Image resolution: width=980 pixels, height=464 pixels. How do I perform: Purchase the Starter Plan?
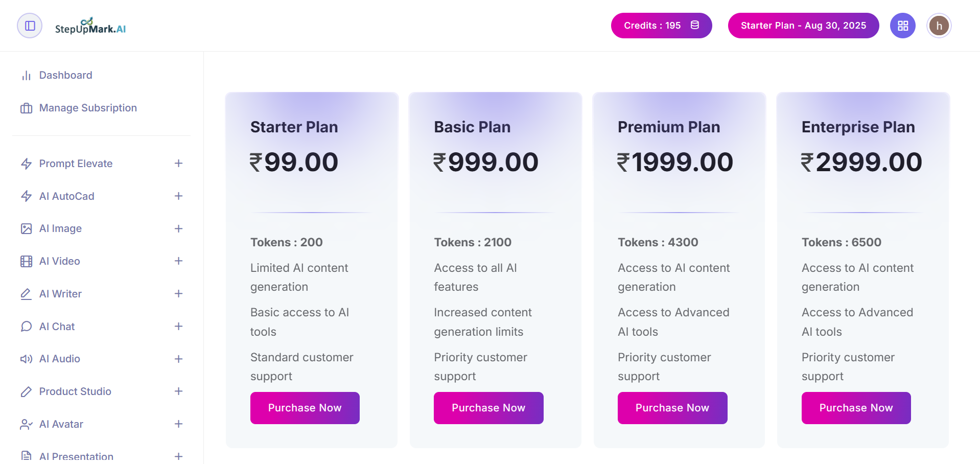click(305, 408)
